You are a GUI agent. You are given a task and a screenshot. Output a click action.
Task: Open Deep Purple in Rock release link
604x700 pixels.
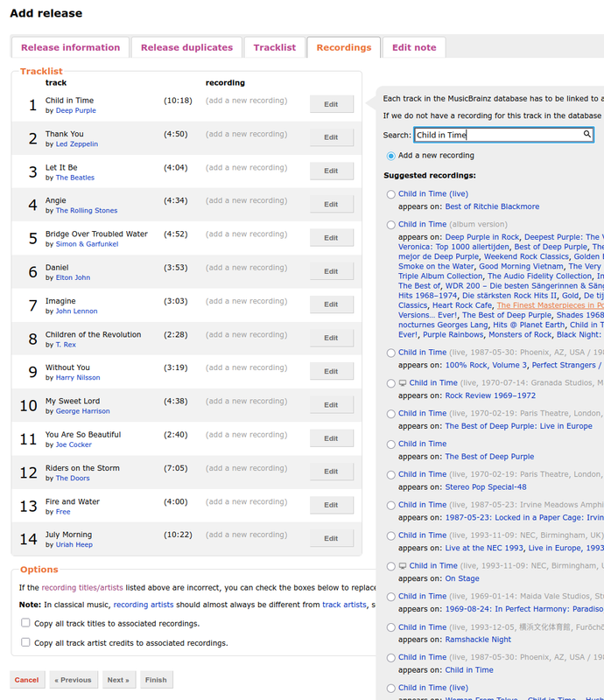[482, 237]
